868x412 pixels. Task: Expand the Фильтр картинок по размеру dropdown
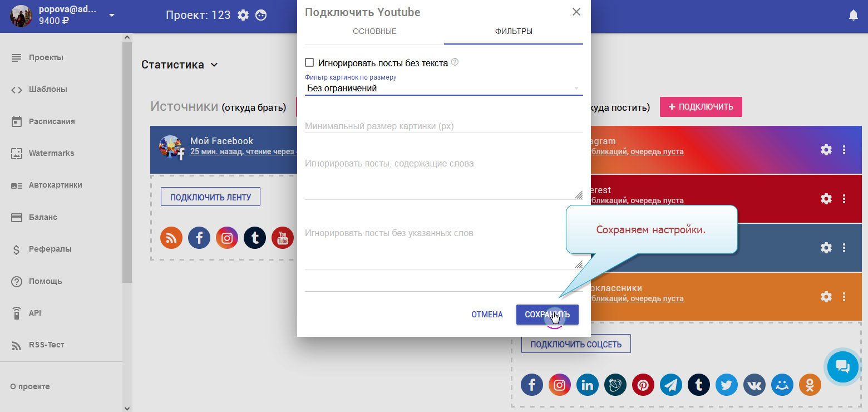[x=443, y=88]
